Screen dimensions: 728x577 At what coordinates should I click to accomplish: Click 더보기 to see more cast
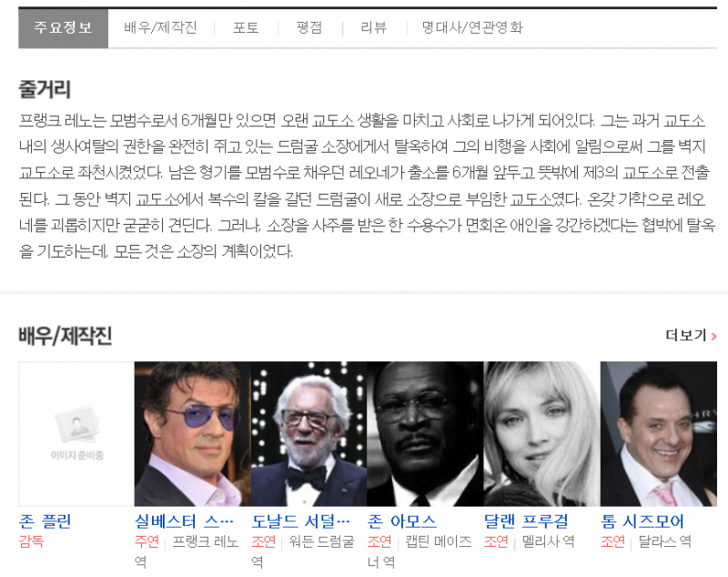(x=691, y=336)
